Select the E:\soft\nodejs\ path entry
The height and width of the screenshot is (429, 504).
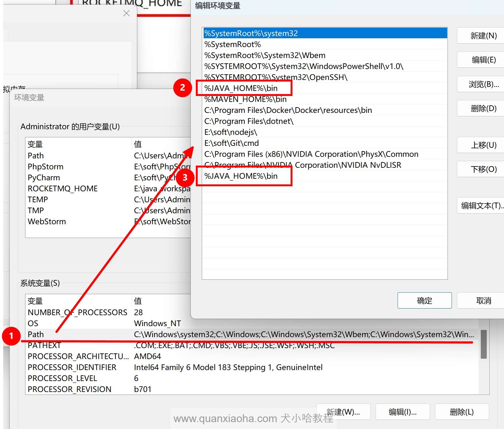click(x=231, y=132)
